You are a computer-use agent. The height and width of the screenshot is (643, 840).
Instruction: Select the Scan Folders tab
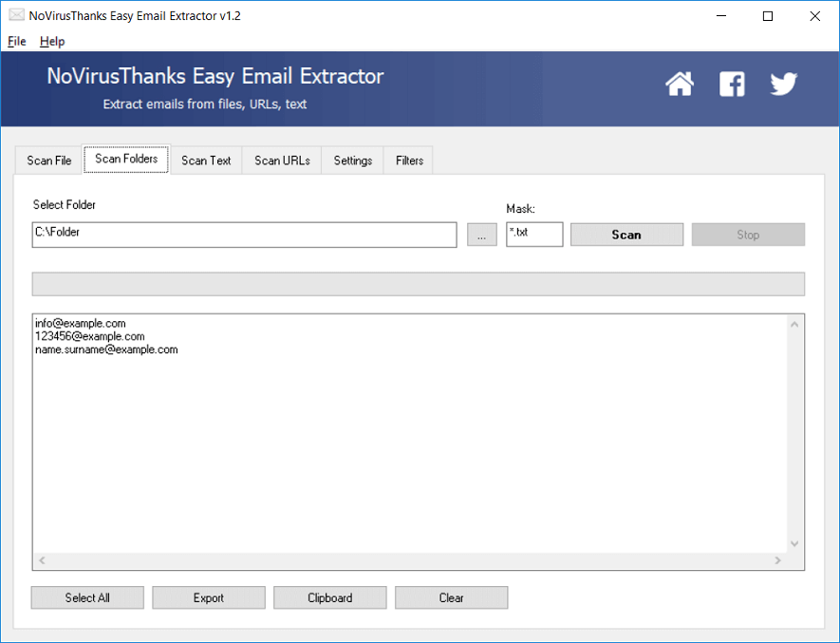pyautogui.click(x=126, y=159)
